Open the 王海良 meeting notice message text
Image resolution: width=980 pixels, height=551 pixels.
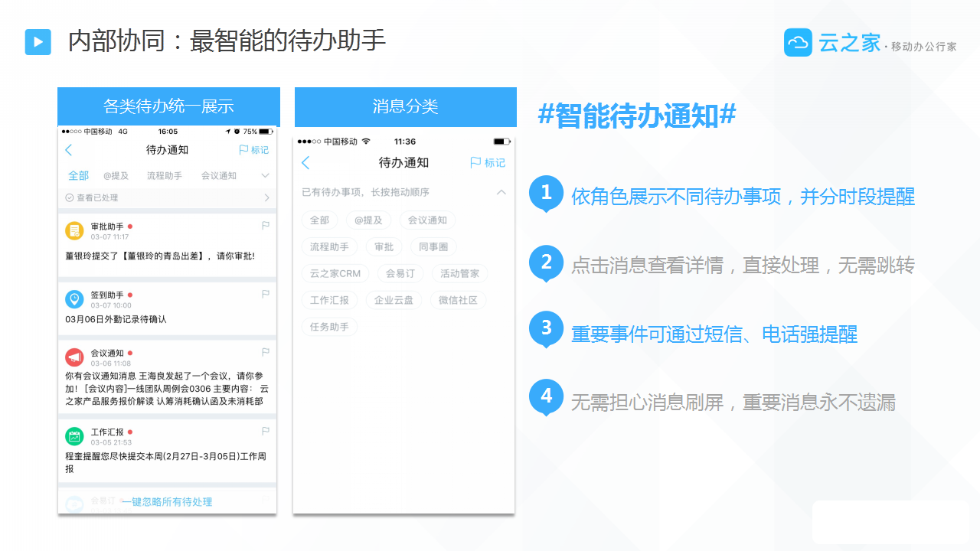pos(165,388)
